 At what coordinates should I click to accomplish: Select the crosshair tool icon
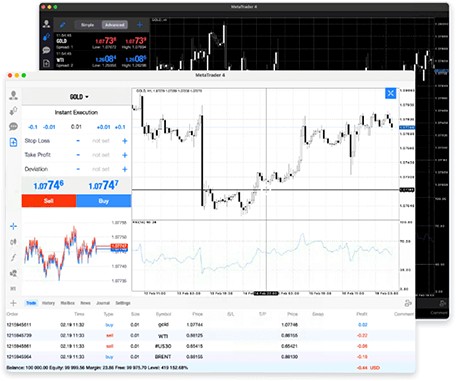(x=13, y=226)
